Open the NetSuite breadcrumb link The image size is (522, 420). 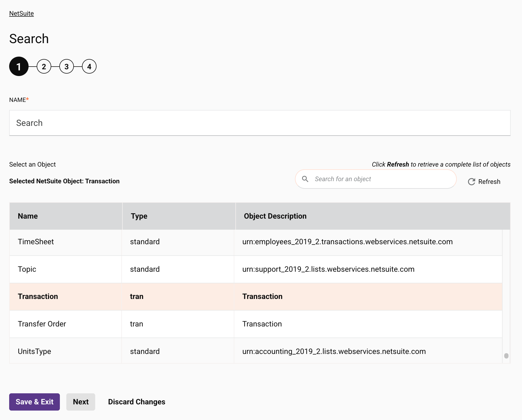[x=22, y=13]
